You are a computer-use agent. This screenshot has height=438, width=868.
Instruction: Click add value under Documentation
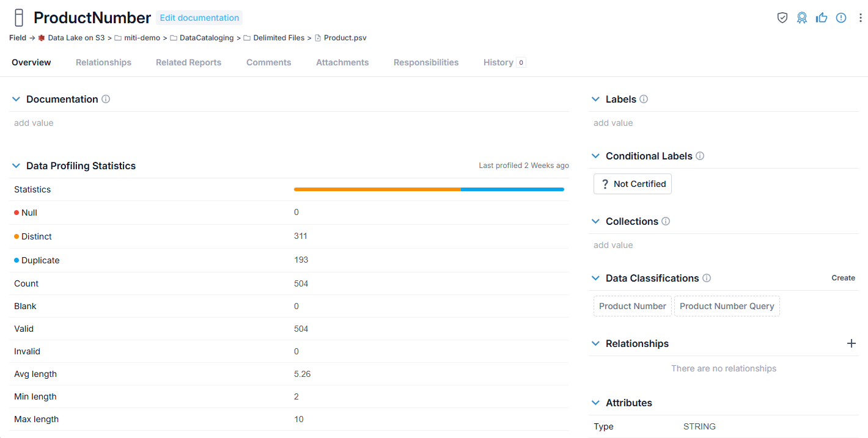34,123
